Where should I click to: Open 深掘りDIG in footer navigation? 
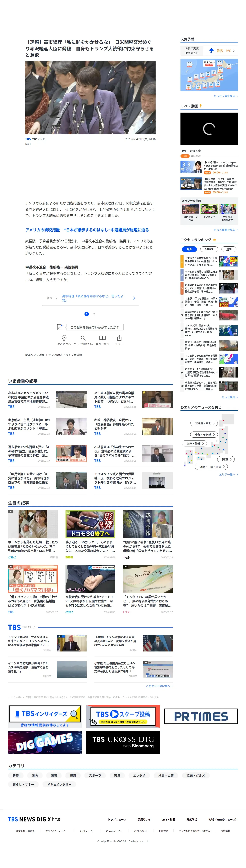144,820
